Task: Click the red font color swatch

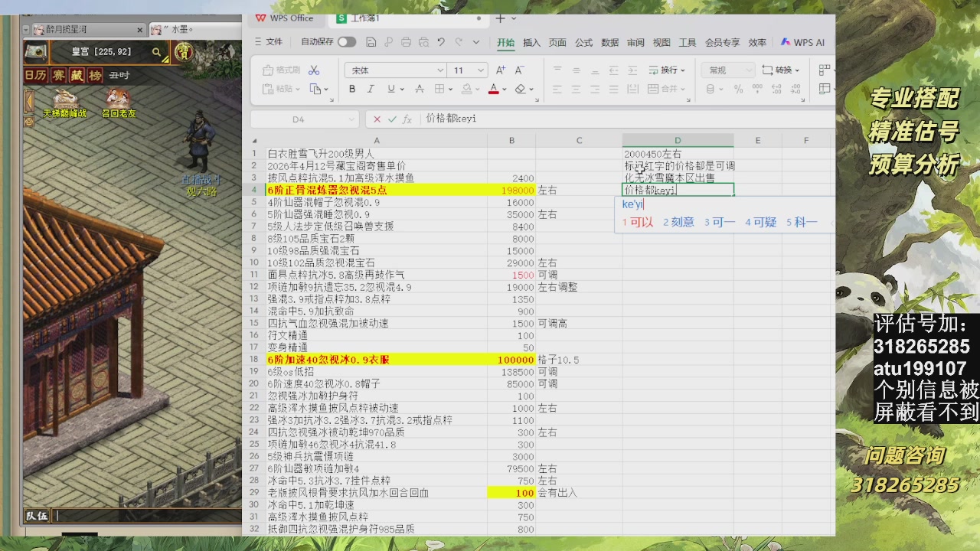Action: [494, 90]
